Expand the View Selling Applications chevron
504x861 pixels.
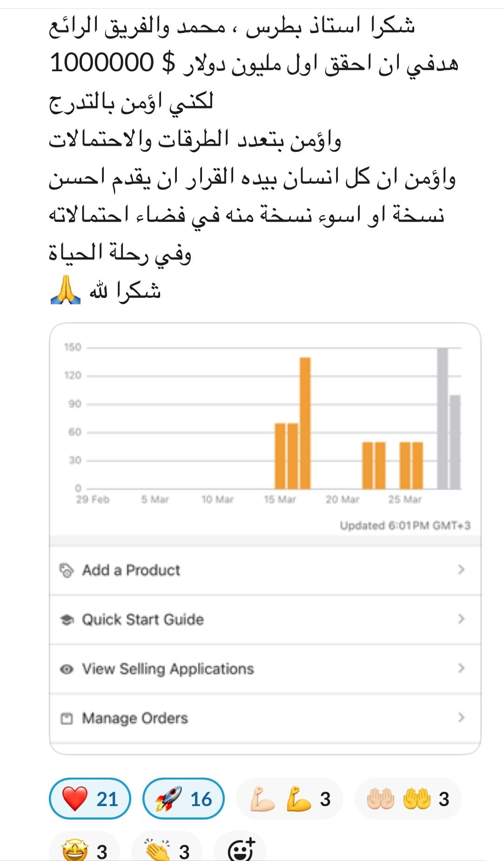click(x=461, y=668)
